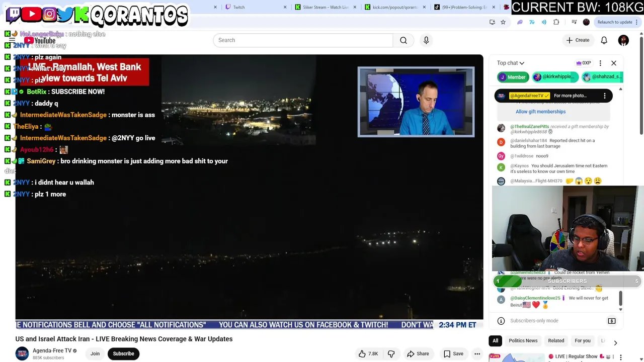Close the Twitch browser tab

[285, 7]
